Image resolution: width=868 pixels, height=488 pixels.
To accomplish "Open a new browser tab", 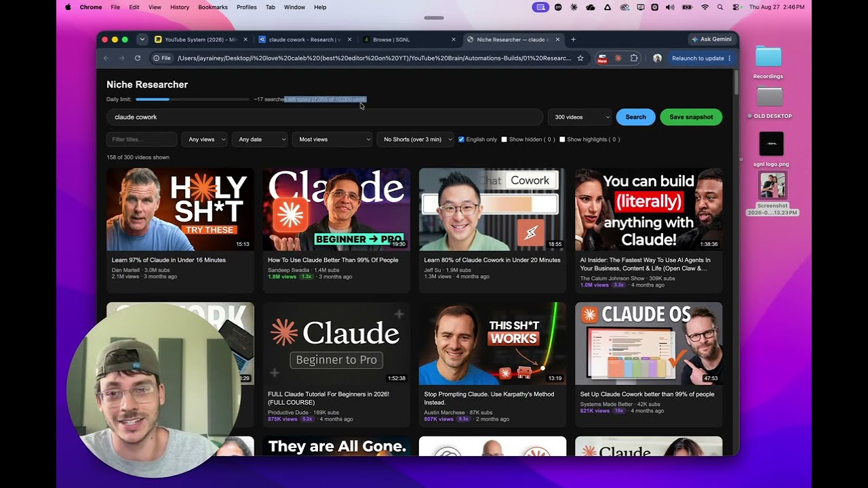I will pyautogui.click(x=573, y=39).
